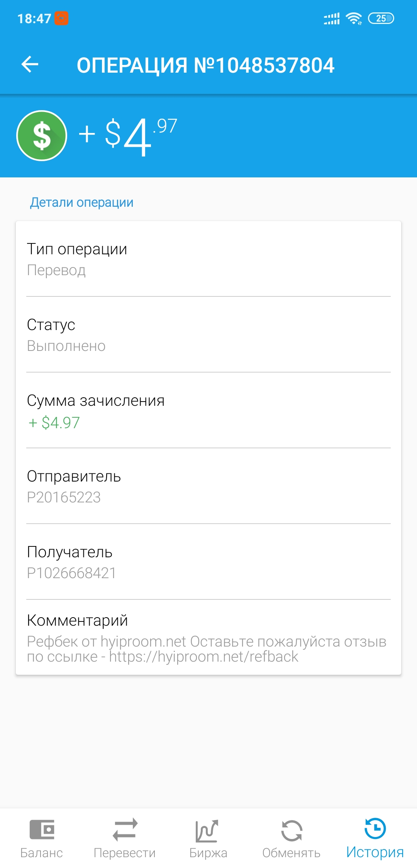Open the Exchange chart icon
Viewport: 417px width, 868px height.
click(208, 830)
